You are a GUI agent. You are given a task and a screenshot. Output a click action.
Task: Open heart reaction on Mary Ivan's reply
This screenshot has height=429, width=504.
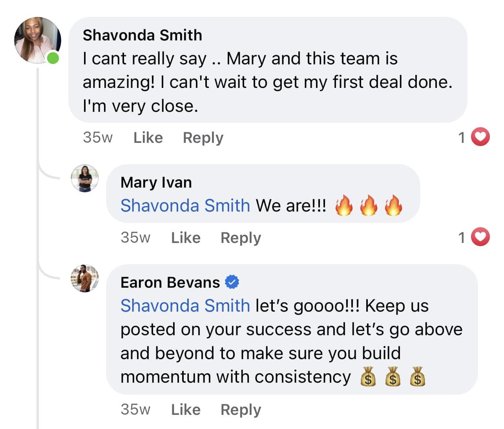coord(480,237)
